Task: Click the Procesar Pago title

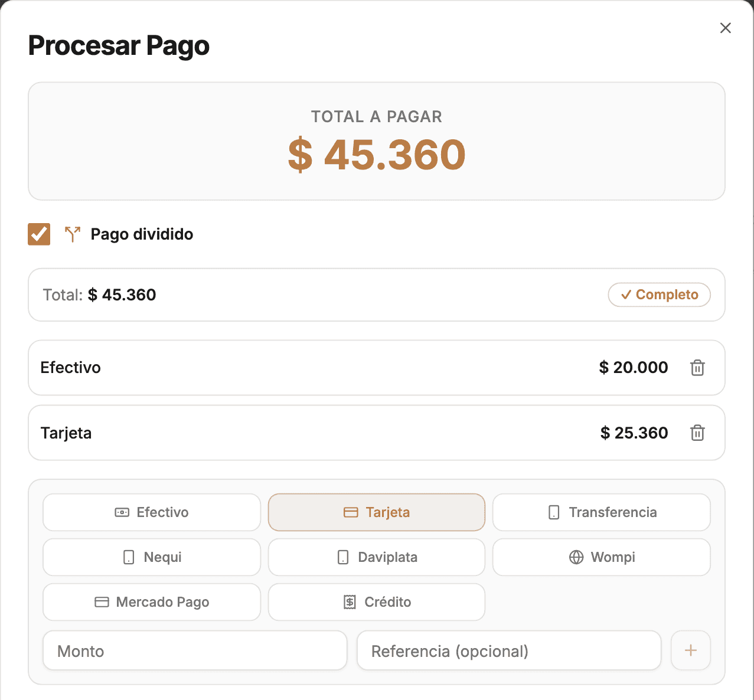Action: [119, 46]
